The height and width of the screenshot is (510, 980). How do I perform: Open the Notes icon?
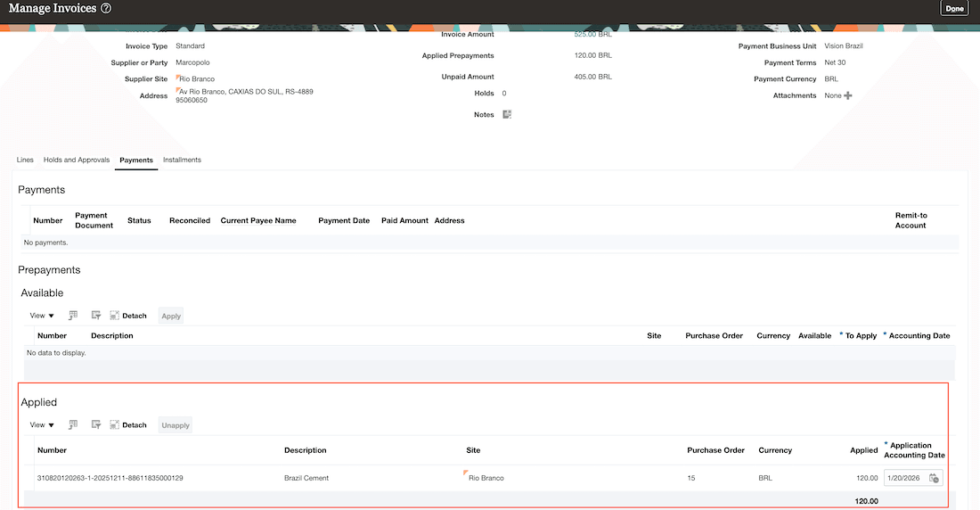tap(507, 114)
